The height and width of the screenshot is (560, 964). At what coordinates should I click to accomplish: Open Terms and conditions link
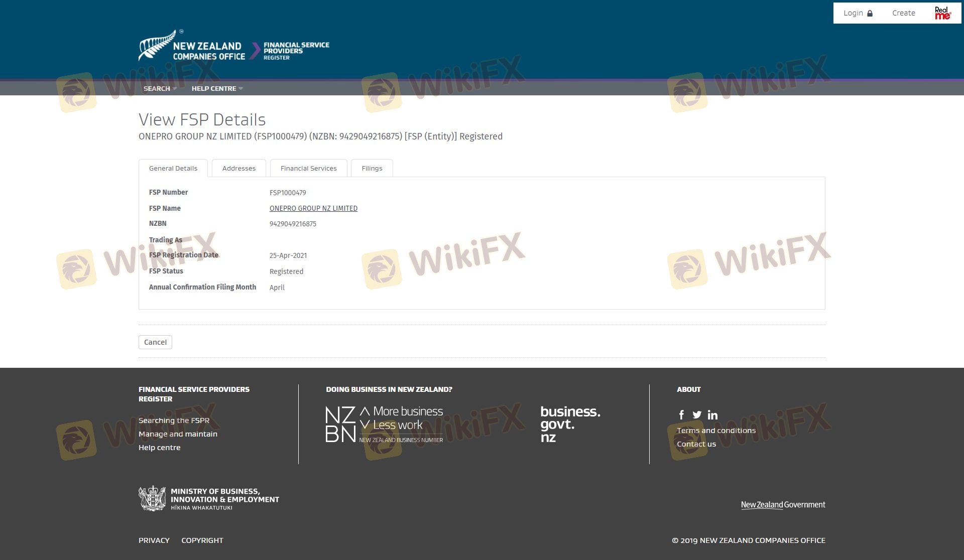pyautogui.click(x=716, y=431)
